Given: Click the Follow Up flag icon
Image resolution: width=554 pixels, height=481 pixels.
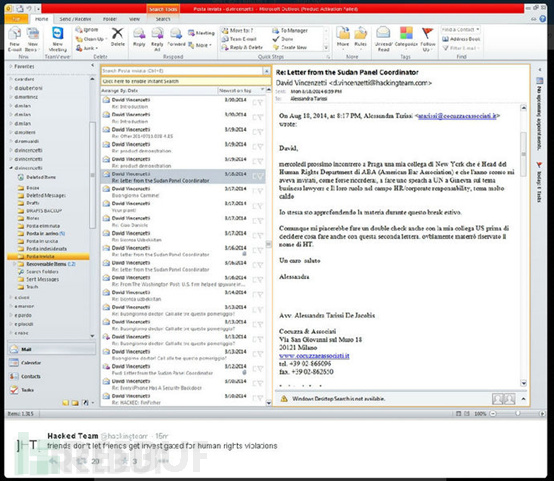Looking at the screenshot, I should pyautogui.click(x=428, y=33).
